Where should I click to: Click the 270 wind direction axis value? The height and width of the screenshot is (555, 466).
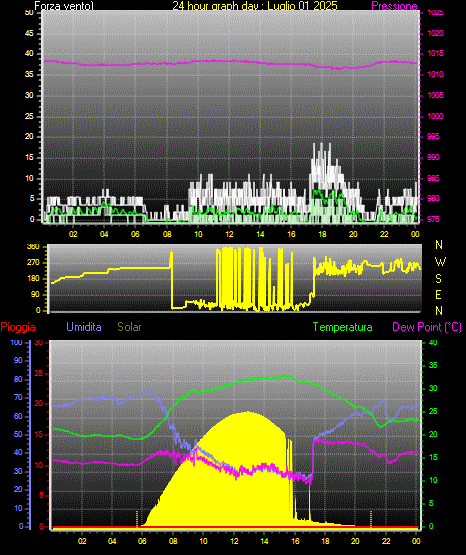[34, 263]
